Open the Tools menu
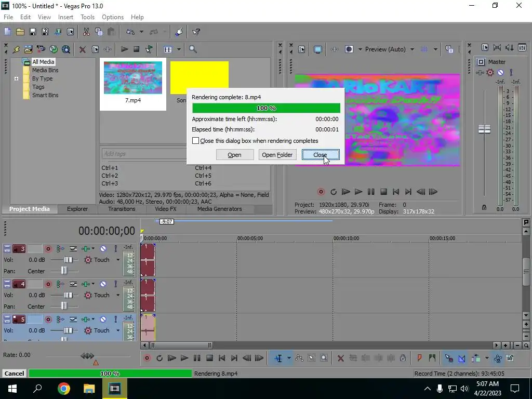 pyautogui.click(x=87, y=17)
